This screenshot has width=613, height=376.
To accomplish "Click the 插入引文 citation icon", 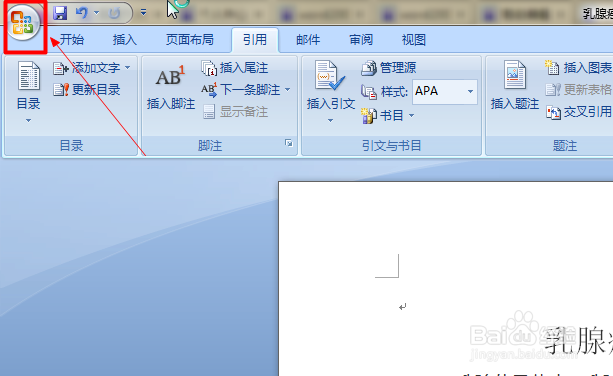I will coord(330,76).
